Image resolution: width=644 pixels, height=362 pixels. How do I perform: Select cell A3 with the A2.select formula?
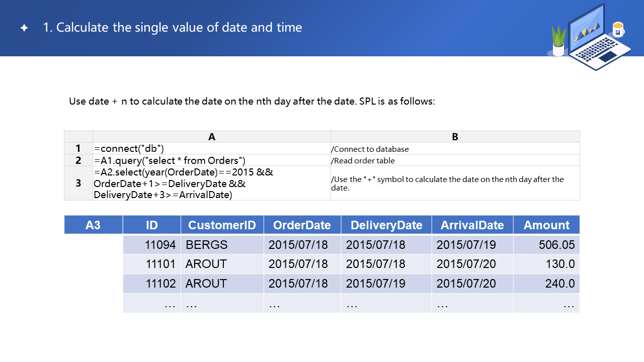coord(211,183)
